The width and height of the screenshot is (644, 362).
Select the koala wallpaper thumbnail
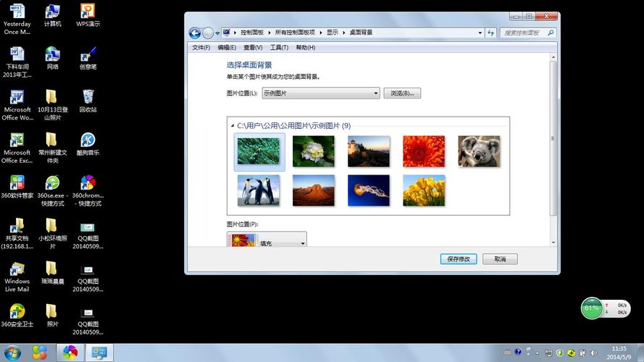point(479,151)
